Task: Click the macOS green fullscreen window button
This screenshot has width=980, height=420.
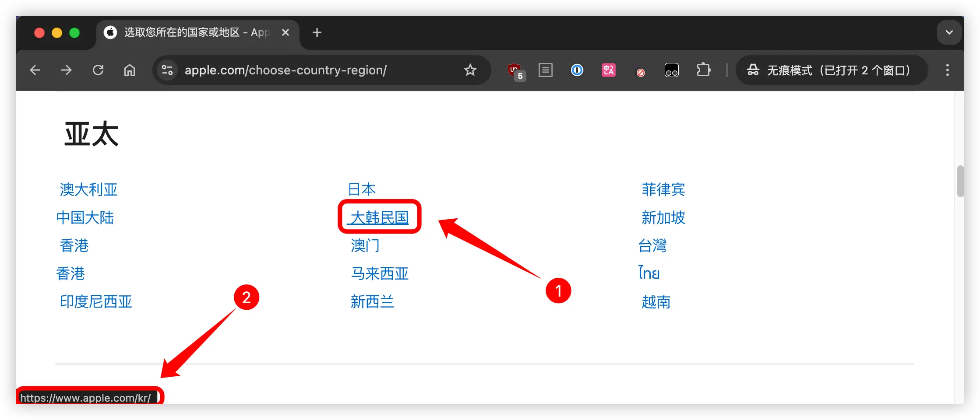Action: pyautogui.click(x=74, y=33)
